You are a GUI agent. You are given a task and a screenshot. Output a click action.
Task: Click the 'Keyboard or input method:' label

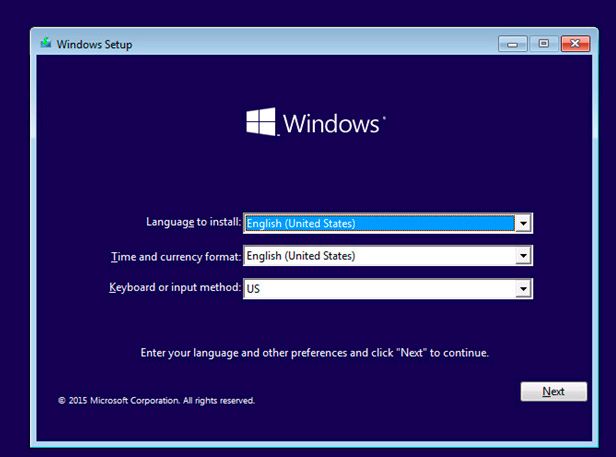coord(175,288)
